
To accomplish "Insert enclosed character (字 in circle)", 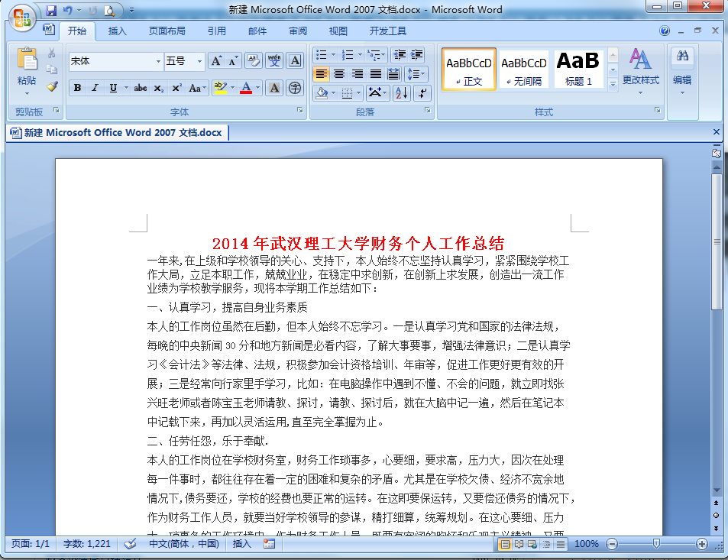I will pyautogui.click(x=295, y=88).
